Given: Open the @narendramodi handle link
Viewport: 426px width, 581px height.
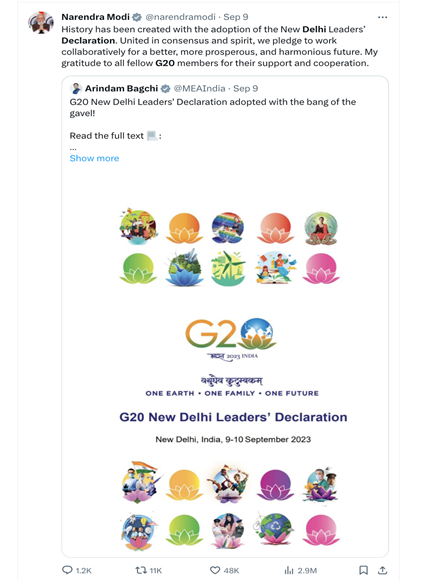Looking at the screenshot, I should (x=180, y=17).
